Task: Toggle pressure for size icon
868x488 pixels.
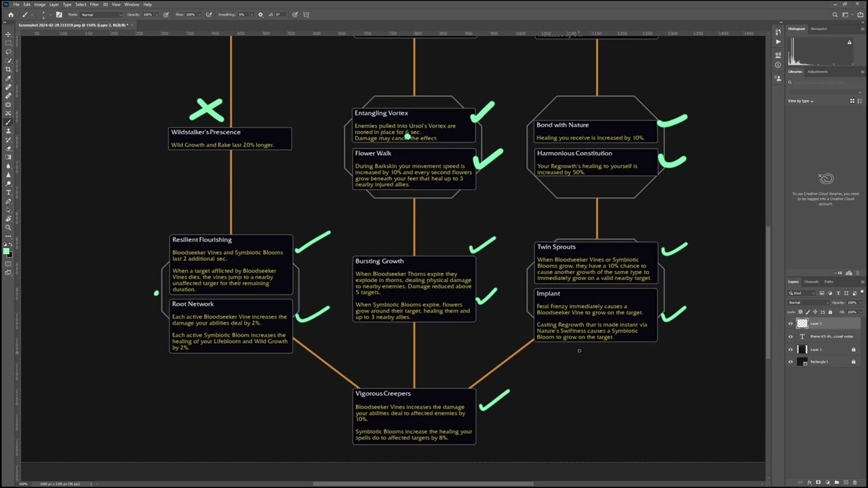Action: point(295,14)
